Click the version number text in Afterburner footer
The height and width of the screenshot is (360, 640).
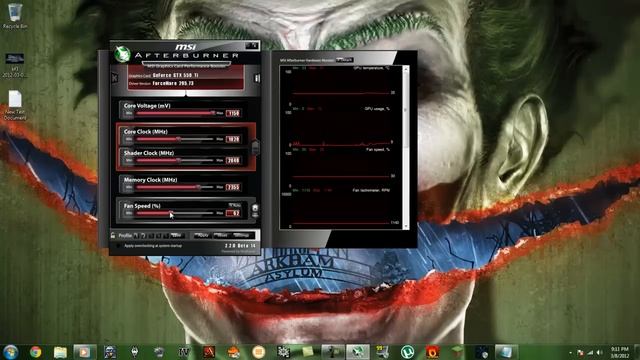pos(240,246)
